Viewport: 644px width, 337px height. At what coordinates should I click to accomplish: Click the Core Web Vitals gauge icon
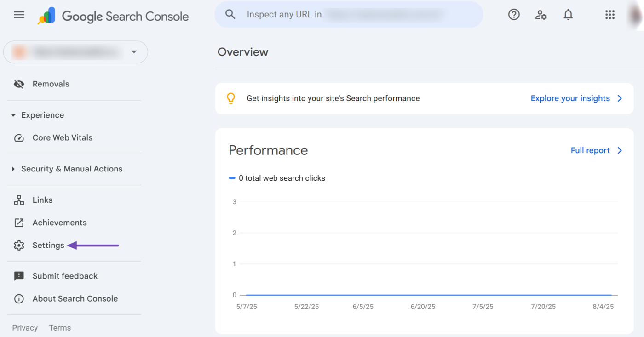tap(19, 138)
